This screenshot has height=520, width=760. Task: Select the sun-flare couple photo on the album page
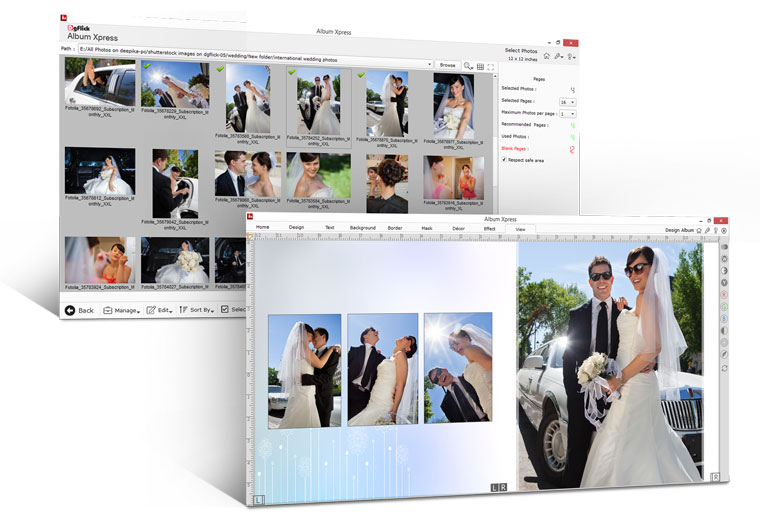click(x=458, y=367)
